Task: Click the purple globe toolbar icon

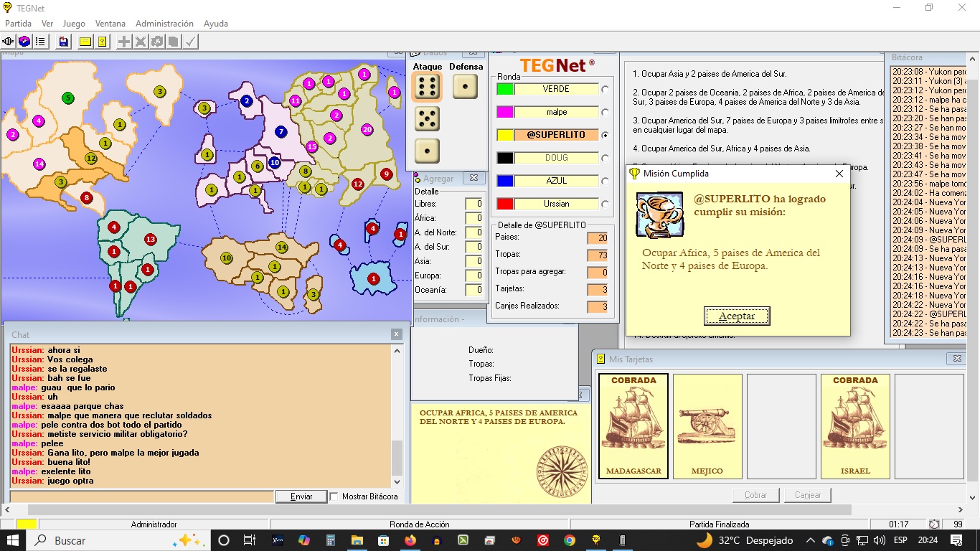Action: click(24, 42)
